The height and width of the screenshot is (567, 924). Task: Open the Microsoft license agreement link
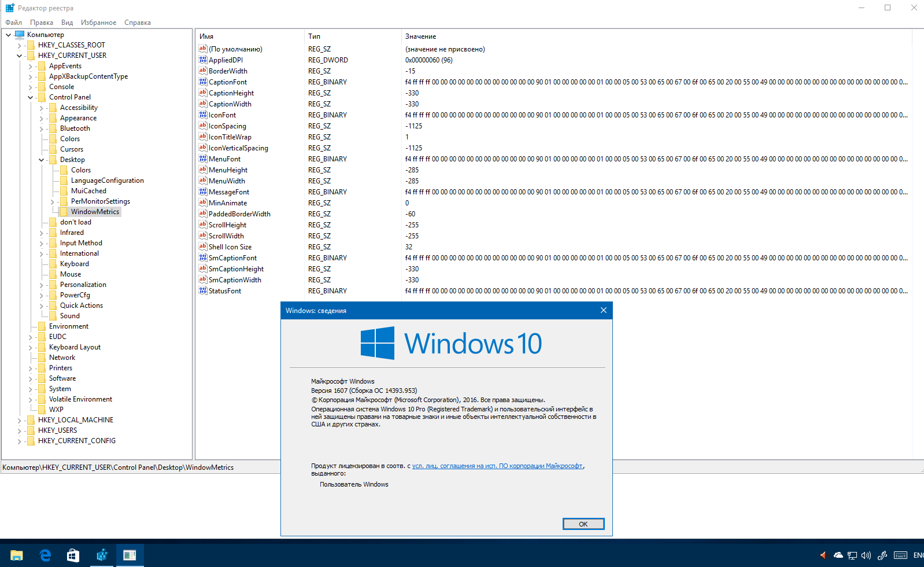pos(497,466)
